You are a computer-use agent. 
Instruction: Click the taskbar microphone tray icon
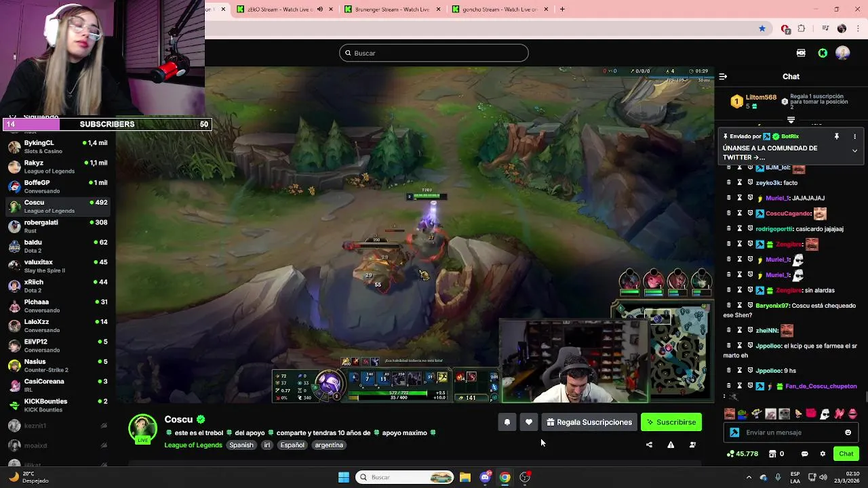(x=778, y=477)
